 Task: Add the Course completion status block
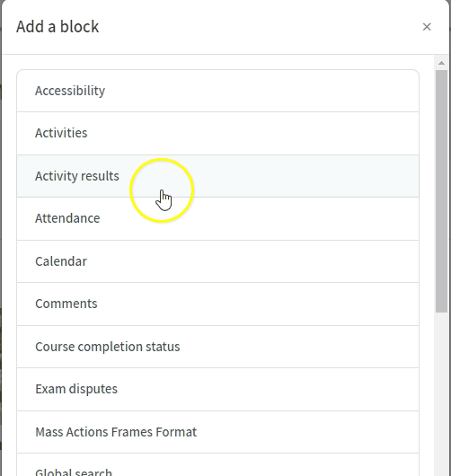pyautogui.click(x=217, y=347)
